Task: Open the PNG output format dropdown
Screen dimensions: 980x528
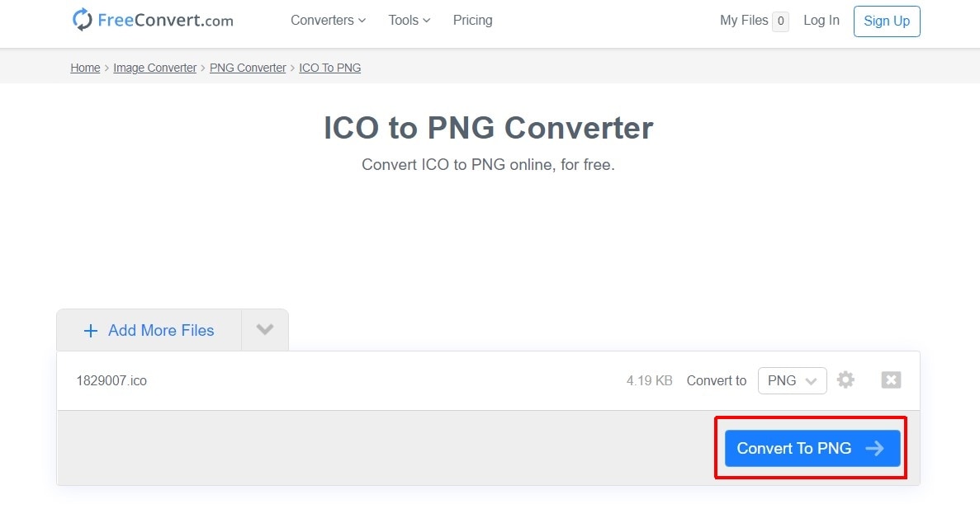Action: [792, 380]
